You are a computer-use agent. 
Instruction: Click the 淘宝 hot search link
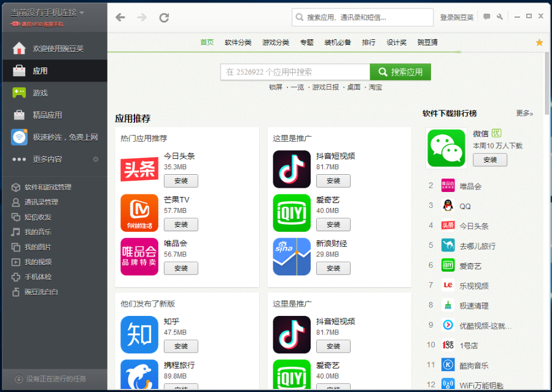coord(375,87)
